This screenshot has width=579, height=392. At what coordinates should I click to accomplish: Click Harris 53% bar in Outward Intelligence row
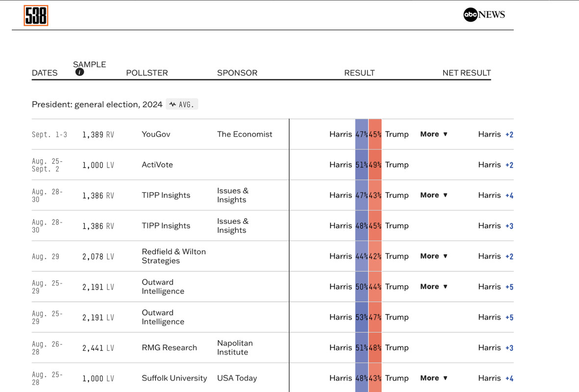(361, 317)
